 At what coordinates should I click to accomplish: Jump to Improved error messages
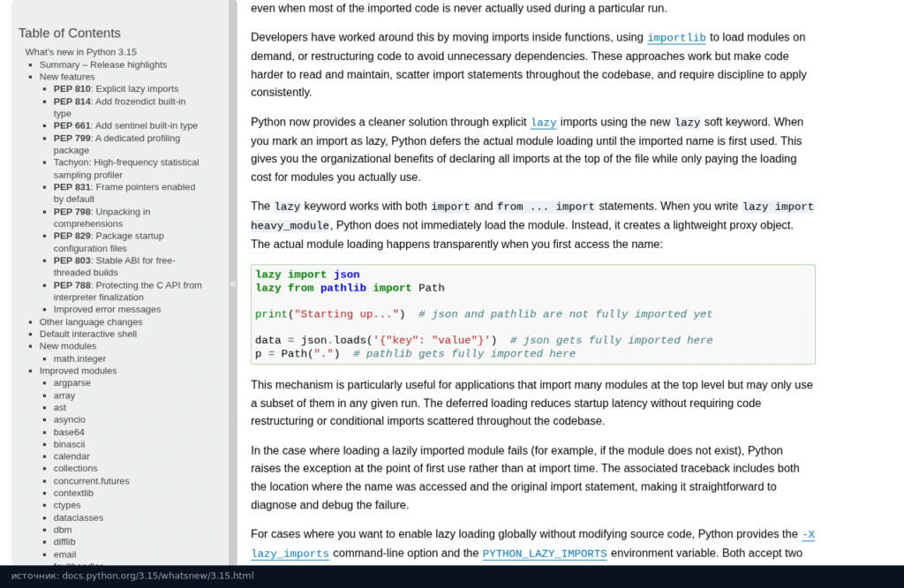tap(107, 310)
